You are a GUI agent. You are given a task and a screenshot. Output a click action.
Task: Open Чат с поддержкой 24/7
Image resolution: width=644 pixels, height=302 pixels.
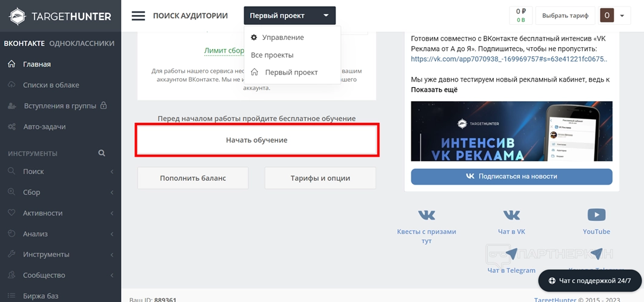coord(590,281)
